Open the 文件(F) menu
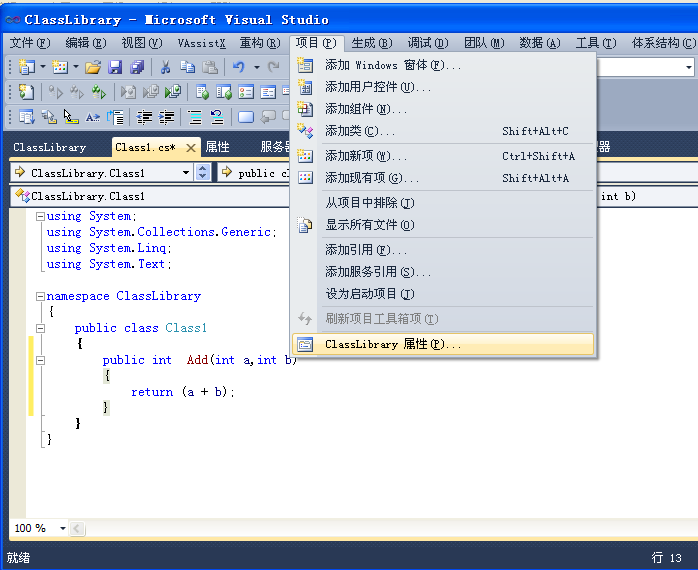This screenshot has height=570, width=698. 30,43
